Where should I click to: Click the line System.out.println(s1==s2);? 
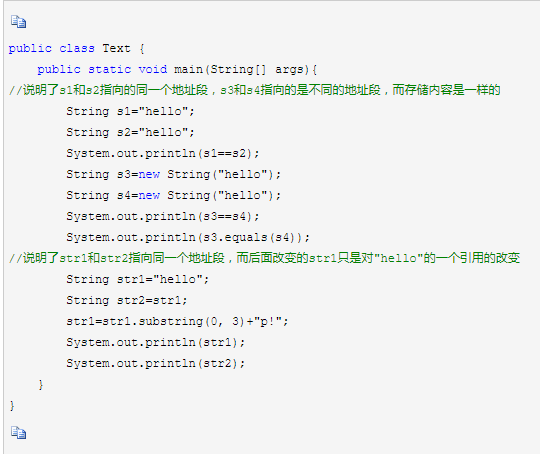tap(163, 154)
